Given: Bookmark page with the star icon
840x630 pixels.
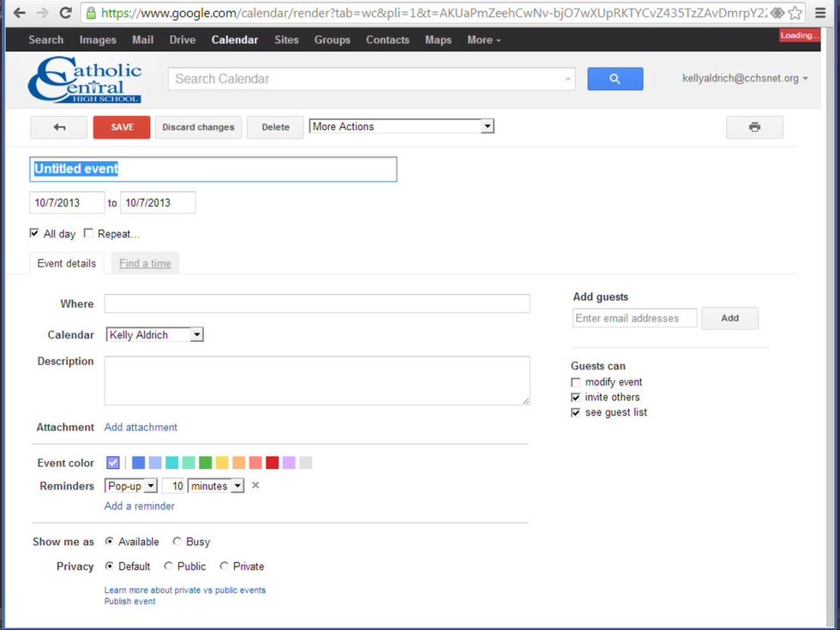Looking at the screenshot, I should click(x=795, y=13).
